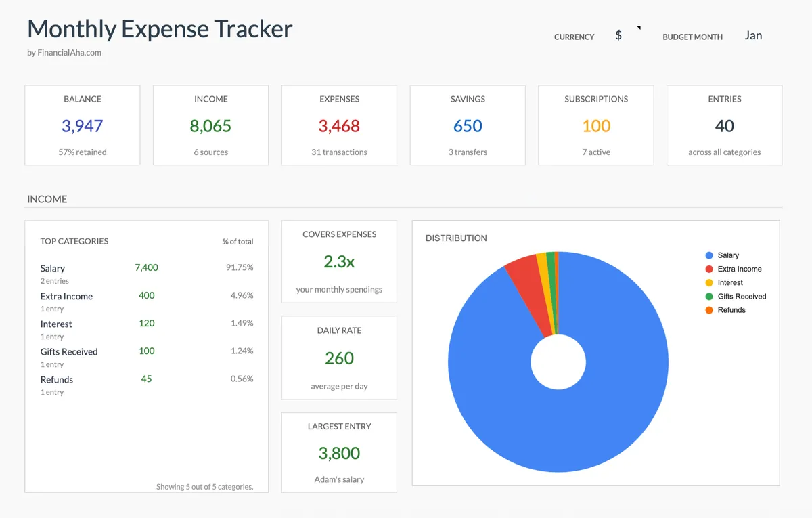Click the Daily Rate card
Image resolution: width=812 pixels, height=518 pixels.
tap(339, 358)
